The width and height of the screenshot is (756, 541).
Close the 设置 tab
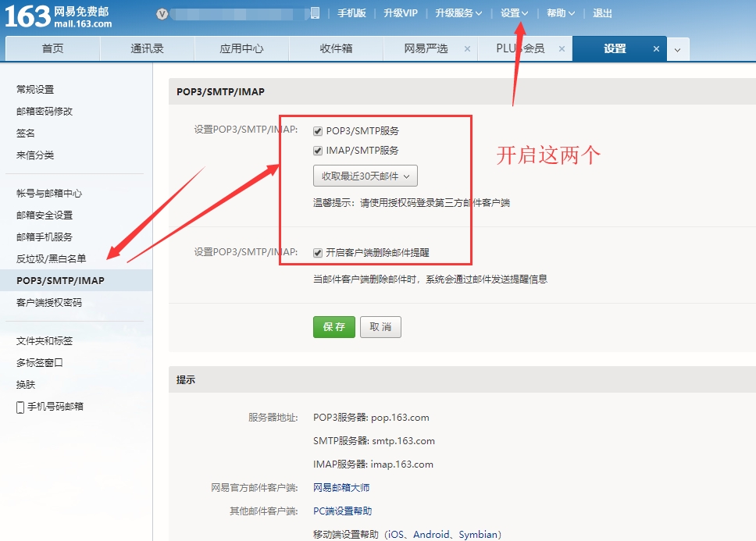click(x=656, y=48)
